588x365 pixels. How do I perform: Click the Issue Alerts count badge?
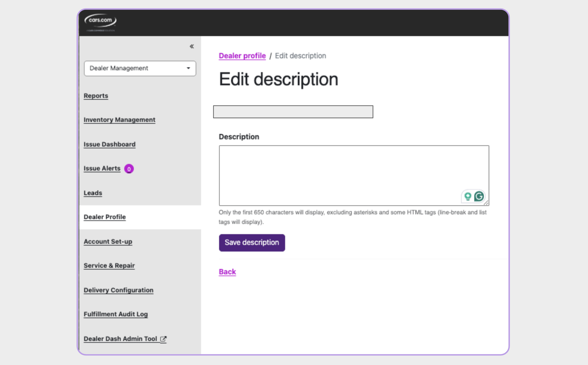(129, 169)
